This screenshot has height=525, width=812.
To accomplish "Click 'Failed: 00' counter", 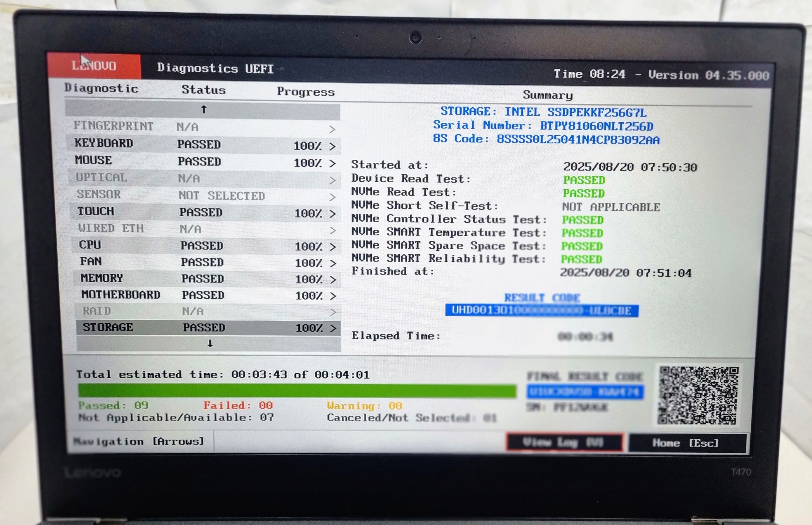I will pos(238,405).
